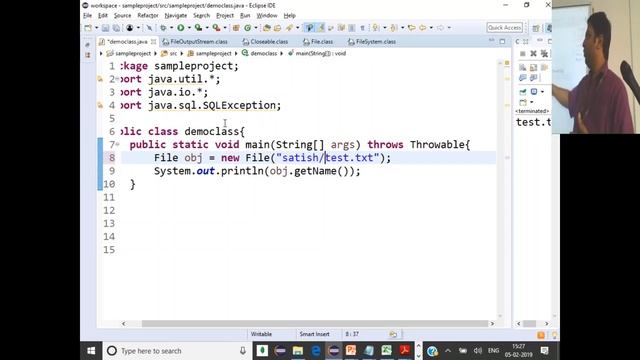The width and height of the screenshot is (640, 360).
Task: Click the Skip All Breakpoints icon
Action: point(149,28)
